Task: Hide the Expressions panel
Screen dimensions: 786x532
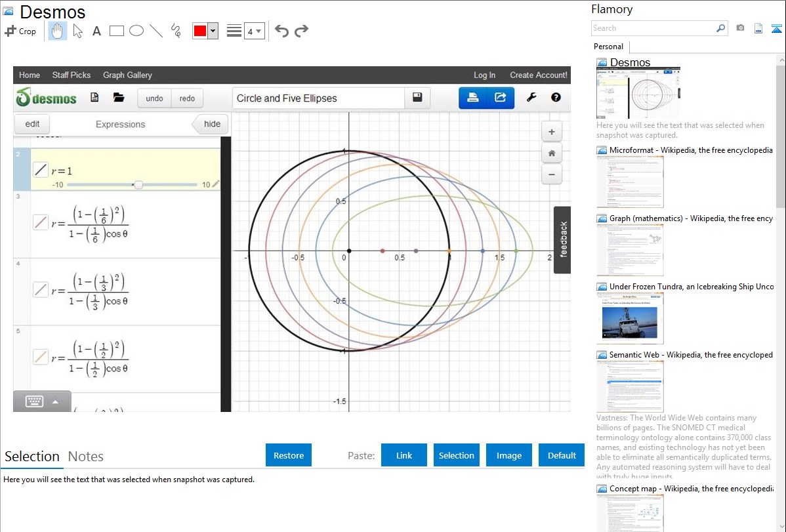Action: [210, 124]
